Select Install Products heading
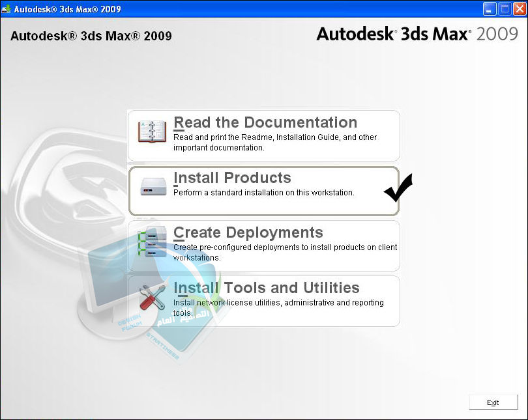Screen dimensions: 528x420 pyautogui.click(x=232, y=178)
